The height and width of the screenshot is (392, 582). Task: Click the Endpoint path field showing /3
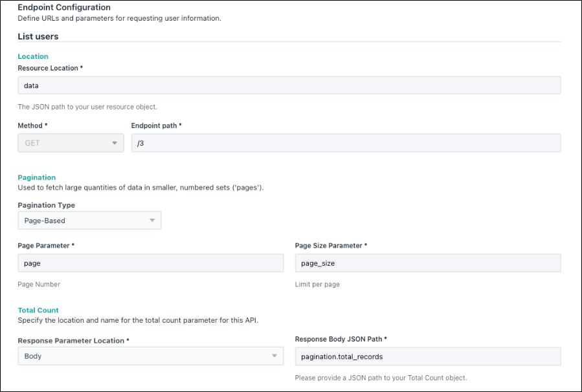(346, 143)
